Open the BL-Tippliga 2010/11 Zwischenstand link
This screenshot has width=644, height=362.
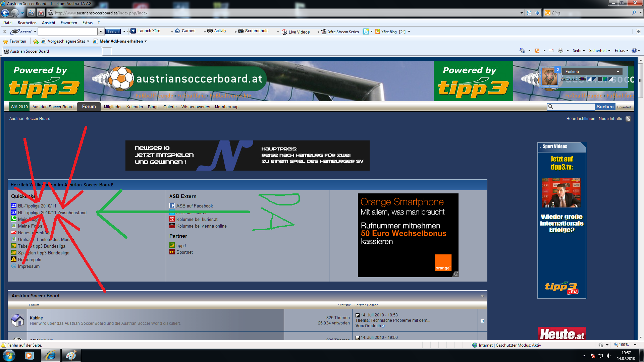click(52, 213)
